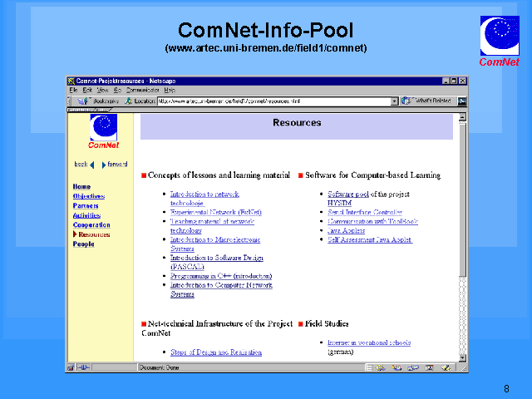532x399 pixels.
Task: Open the Self Assessment Java Applet link
Action: point(371,240)
